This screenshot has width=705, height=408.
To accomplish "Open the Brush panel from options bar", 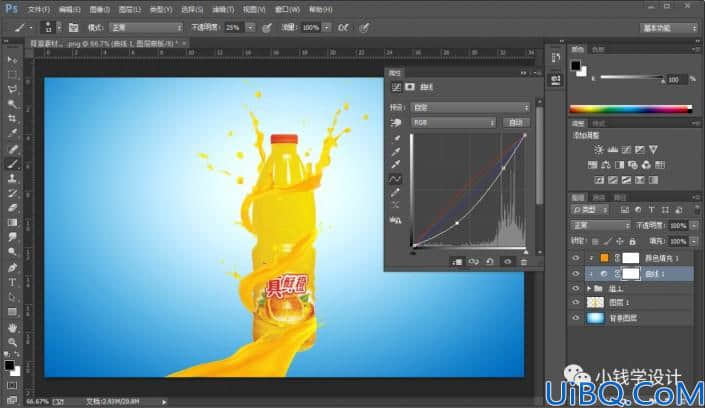I will pyautogui.click(x=73, y=28).
